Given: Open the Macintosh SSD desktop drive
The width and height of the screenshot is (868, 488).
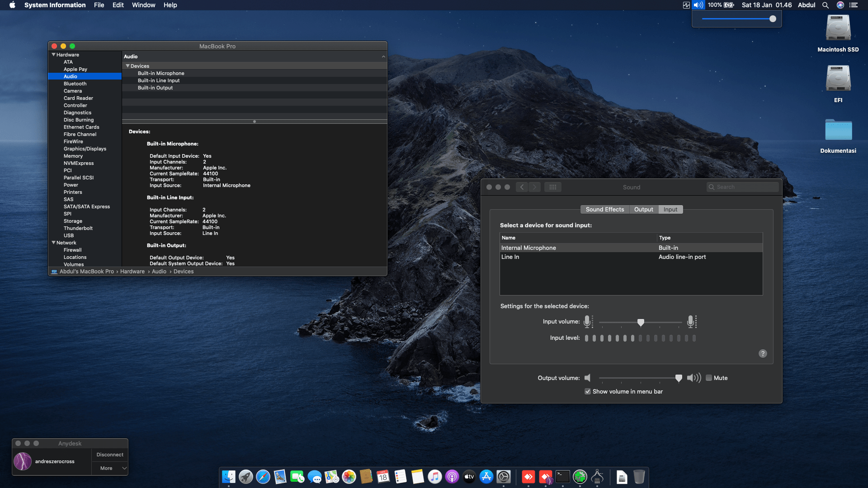Looking at the screenshot, I should (838, 28).
